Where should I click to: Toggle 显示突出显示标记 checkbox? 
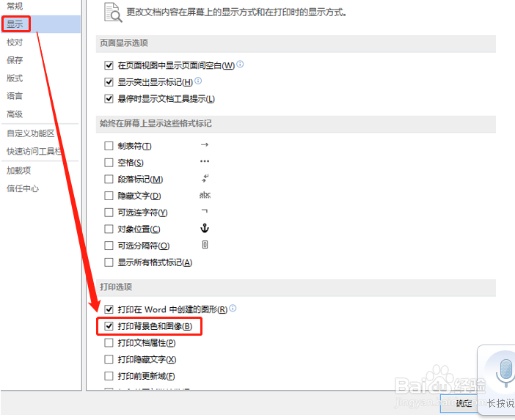pos(109,81)
